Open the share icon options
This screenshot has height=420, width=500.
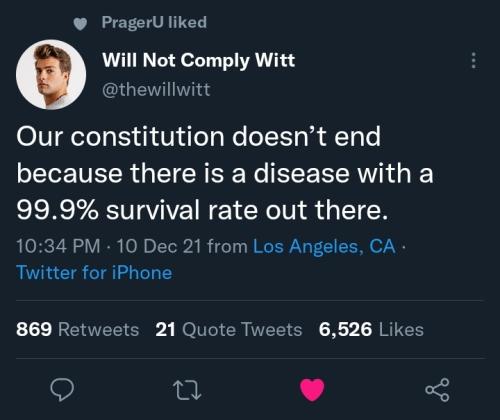tap(437, 389)
